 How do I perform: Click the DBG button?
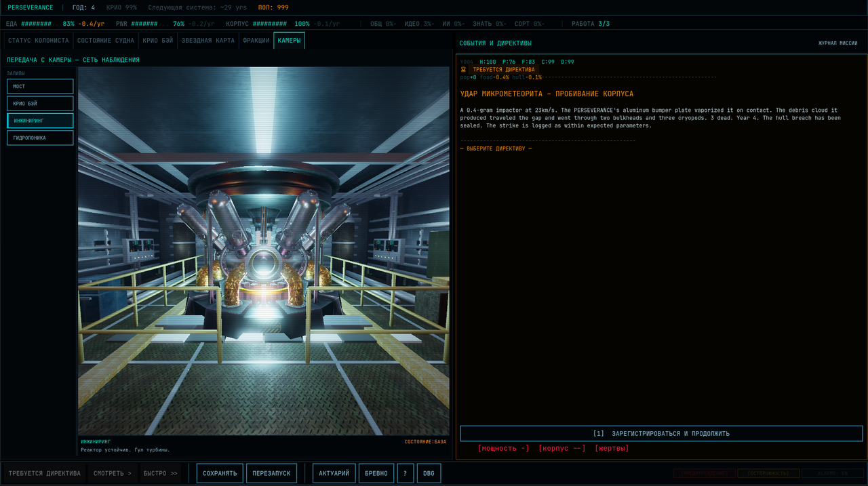pyautogui.click(x=429, y=473)
